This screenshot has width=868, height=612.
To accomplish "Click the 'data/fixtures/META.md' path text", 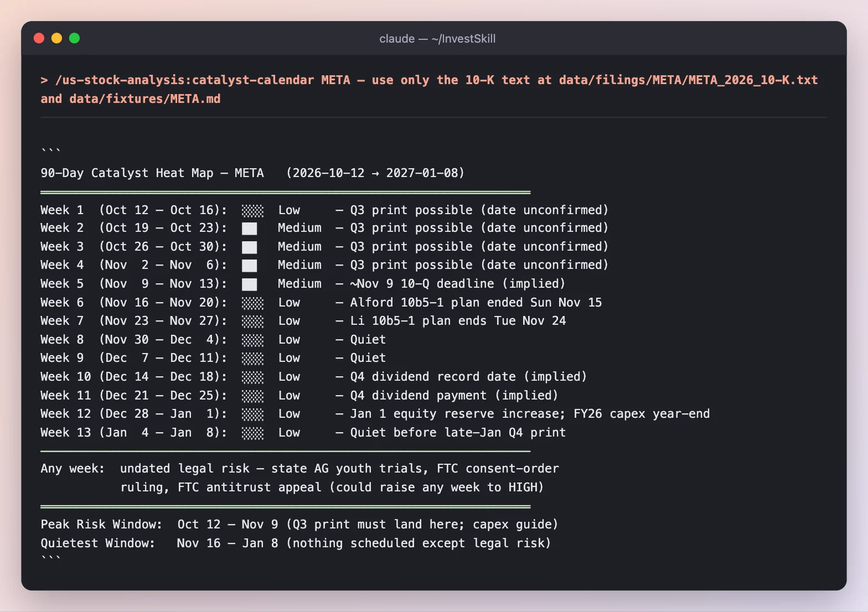I will 145,99.
